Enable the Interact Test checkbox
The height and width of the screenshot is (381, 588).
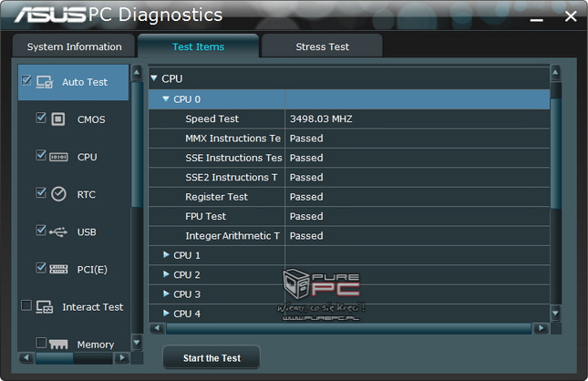(26, 305)
